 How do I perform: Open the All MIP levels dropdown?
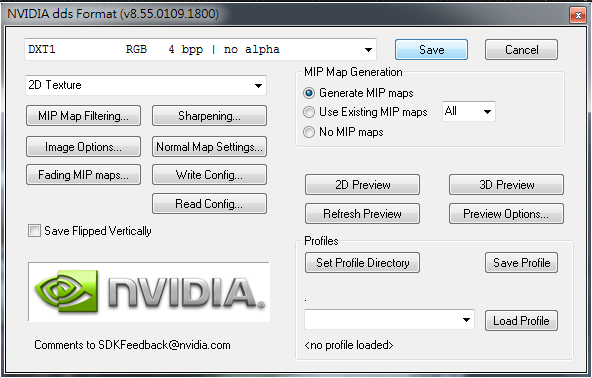point(469,111)
